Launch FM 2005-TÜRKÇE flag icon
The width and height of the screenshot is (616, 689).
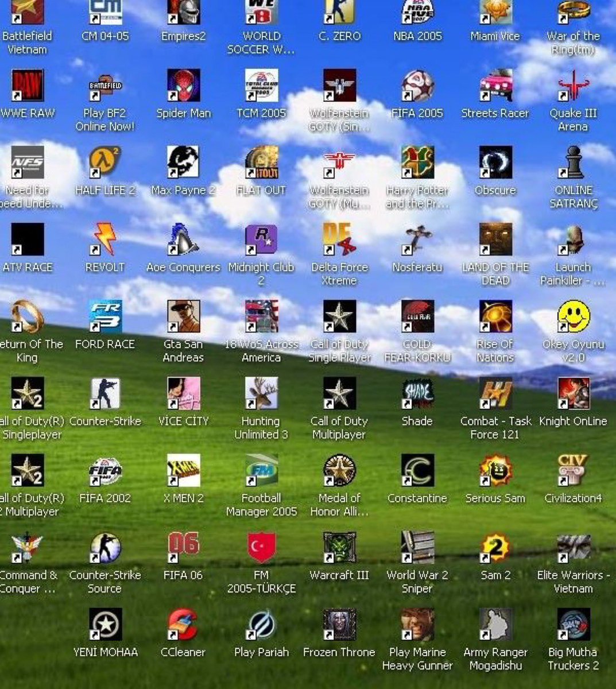261,547
